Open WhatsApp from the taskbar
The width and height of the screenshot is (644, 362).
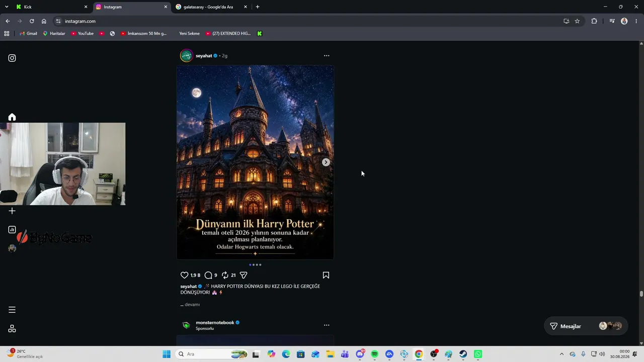coord(478,354)
